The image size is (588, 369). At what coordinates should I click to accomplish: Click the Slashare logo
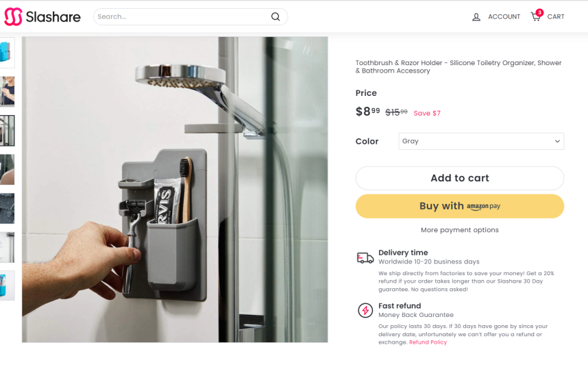(x=42, y=17)
